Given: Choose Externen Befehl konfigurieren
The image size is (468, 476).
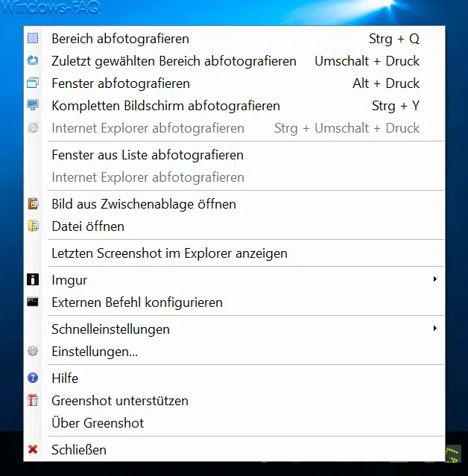Looking at the screenshot, I should pos(234,302).
